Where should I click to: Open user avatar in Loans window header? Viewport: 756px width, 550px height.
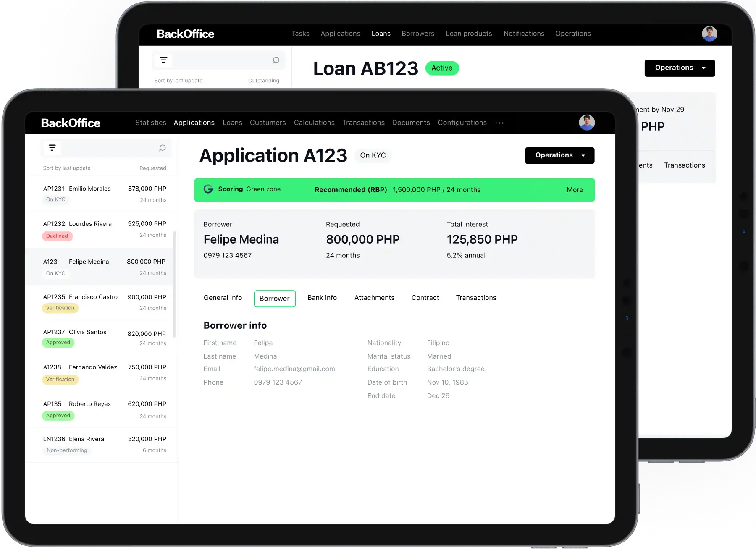tap(709, 34)
